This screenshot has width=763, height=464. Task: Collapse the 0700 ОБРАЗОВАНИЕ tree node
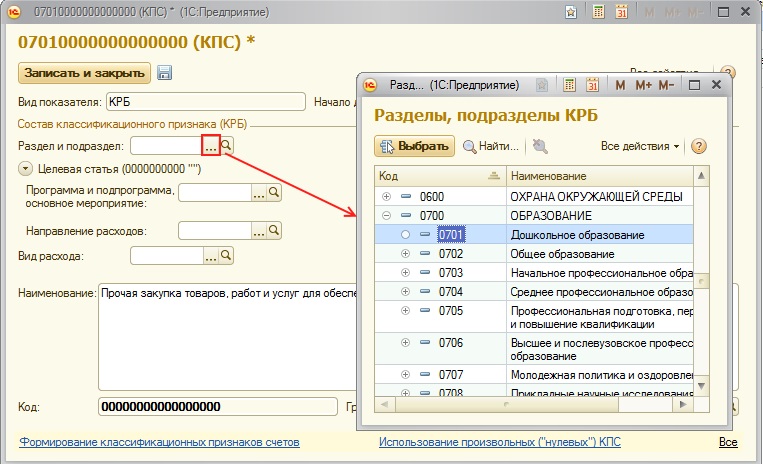[386, 215]
